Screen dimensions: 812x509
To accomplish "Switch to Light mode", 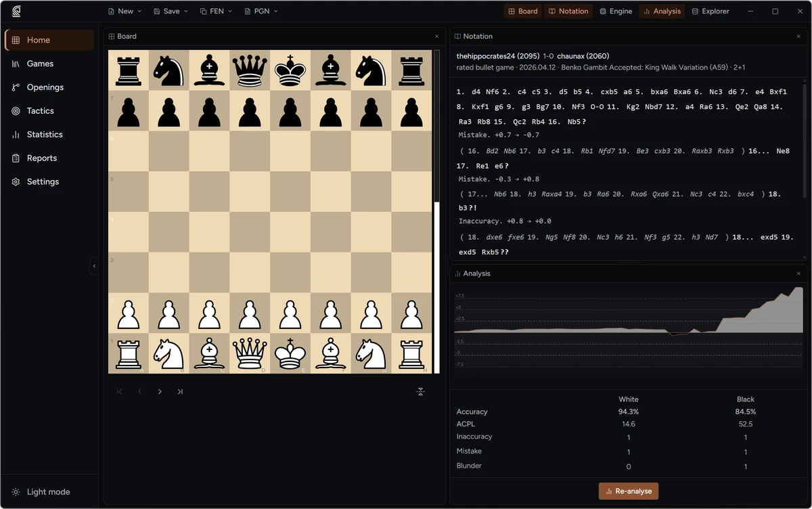I will pos(41,492).
